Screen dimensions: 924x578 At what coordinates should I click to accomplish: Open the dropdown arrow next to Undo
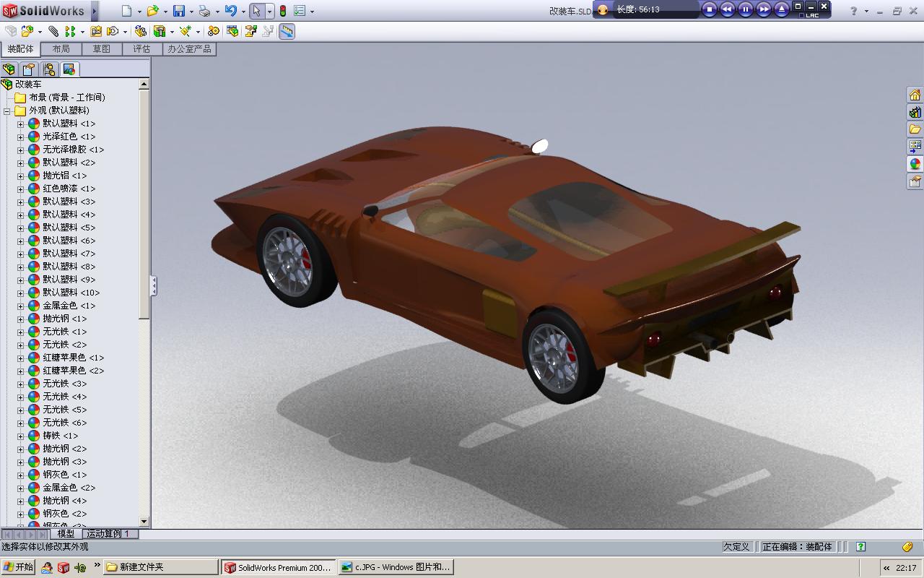[x=243, y=12]
